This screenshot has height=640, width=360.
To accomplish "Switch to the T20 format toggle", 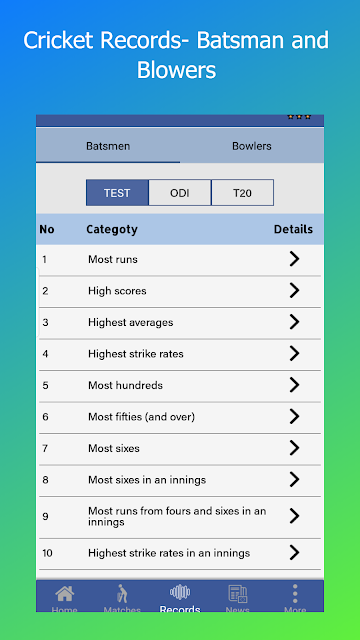I will 242,193.
